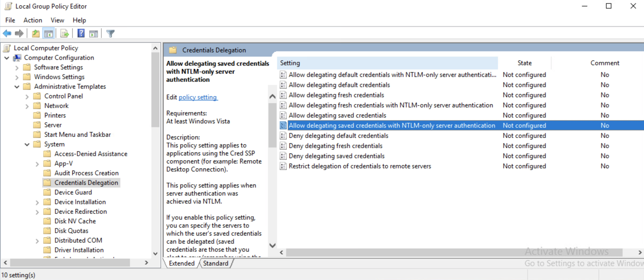
Task: Click settings list horizontal scrollbar right arrow
Action: (x=639, y=252)
